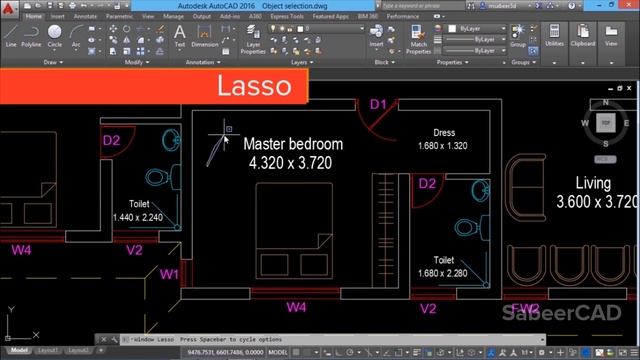Click the Open file icon in quick access toolbar
This screenshot has width=640, height=360.
coord(38,6)
